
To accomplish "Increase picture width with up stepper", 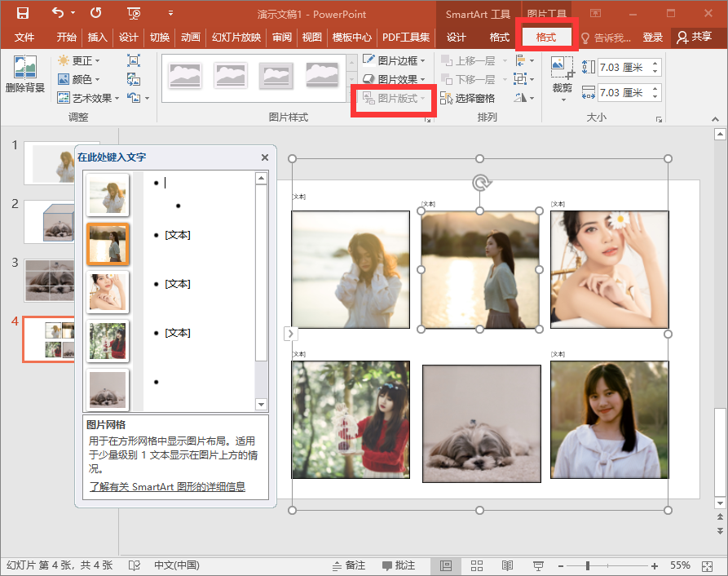I will [x=655, y=88].
